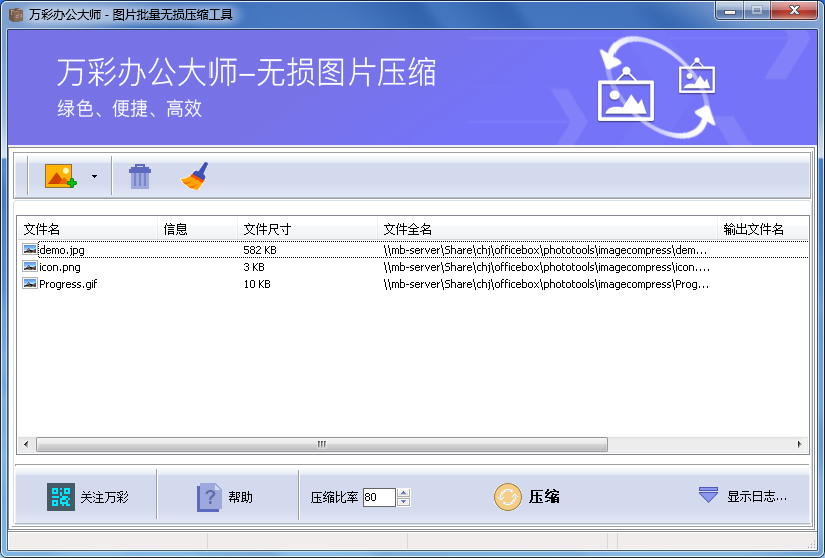Click the 压缩比率 input field
Image resolution: width=825 pixels, height=558 pixels.
click(378, 497)
